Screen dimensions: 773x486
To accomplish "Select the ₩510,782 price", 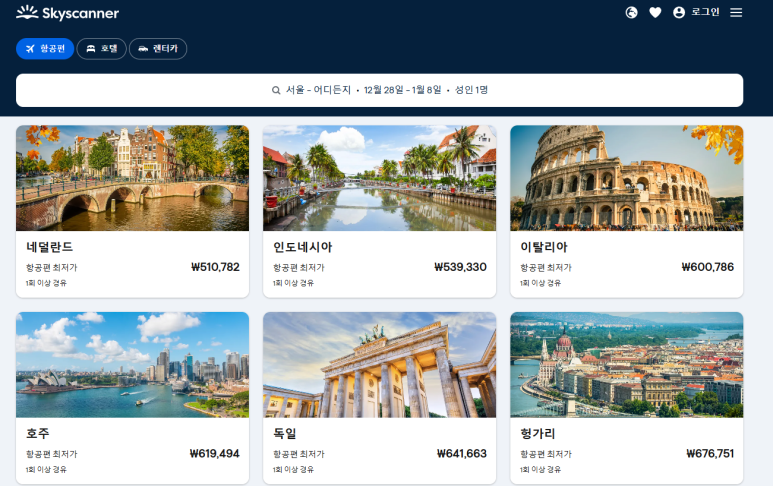I will tap(215, 267).
